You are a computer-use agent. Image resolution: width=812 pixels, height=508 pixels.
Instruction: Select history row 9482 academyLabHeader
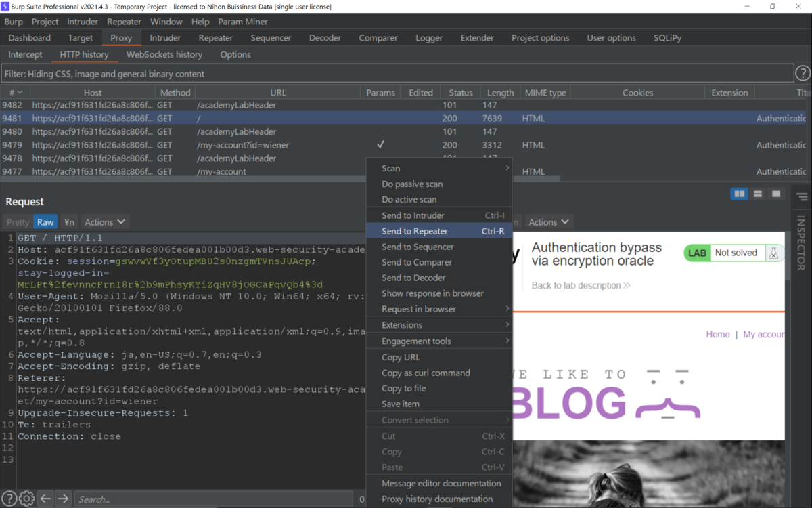coord(403,105)
